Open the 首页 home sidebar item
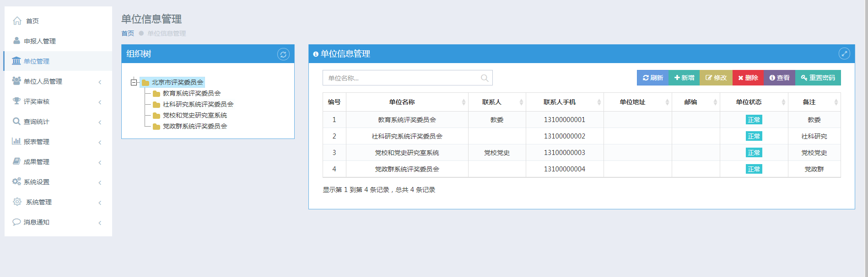Viewport: 868px width, 277px height. (x=58, y=21)
